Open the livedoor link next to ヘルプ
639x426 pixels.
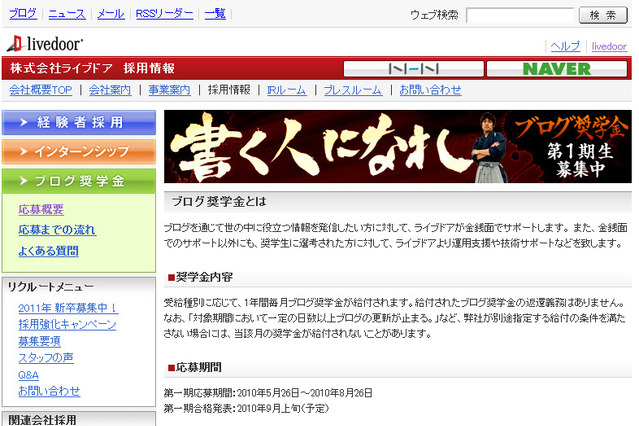coord(609,46)
